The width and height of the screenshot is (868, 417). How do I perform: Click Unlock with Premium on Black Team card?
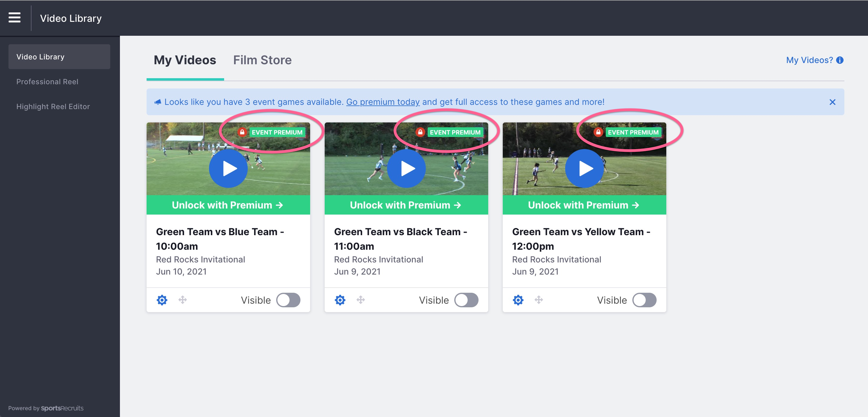pos(406,205)
